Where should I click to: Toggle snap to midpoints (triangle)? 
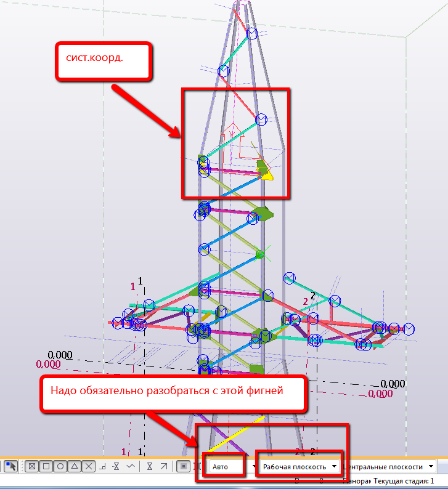pos(74,467)
